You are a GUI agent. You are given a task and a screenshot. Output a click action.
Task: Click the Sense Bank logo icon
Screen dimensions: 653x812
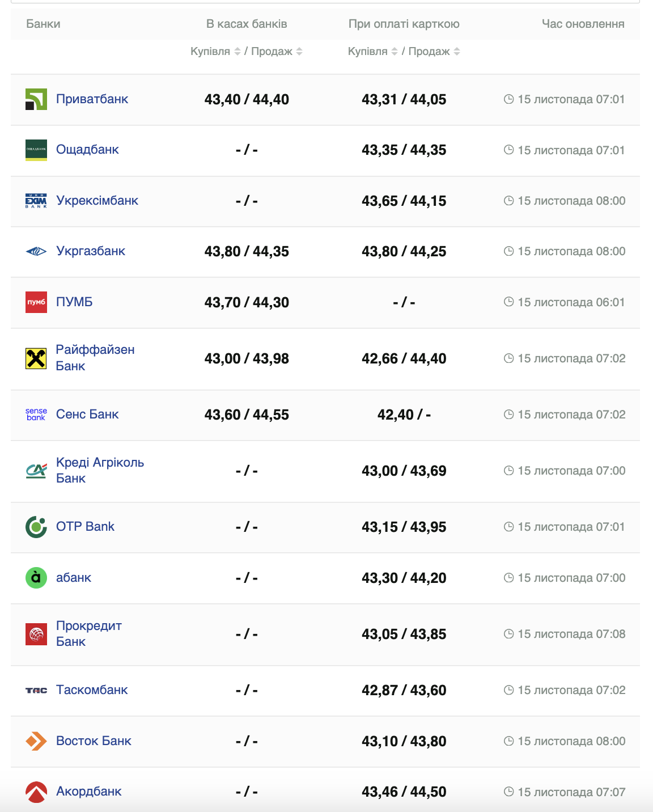click(36, 415)
